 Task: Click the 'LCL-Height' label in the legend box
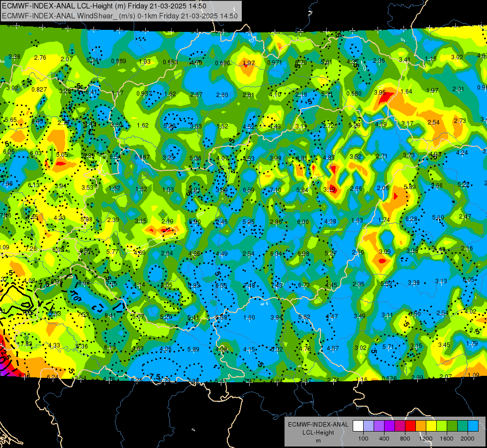pyautogui.click(x=318, y=433)
